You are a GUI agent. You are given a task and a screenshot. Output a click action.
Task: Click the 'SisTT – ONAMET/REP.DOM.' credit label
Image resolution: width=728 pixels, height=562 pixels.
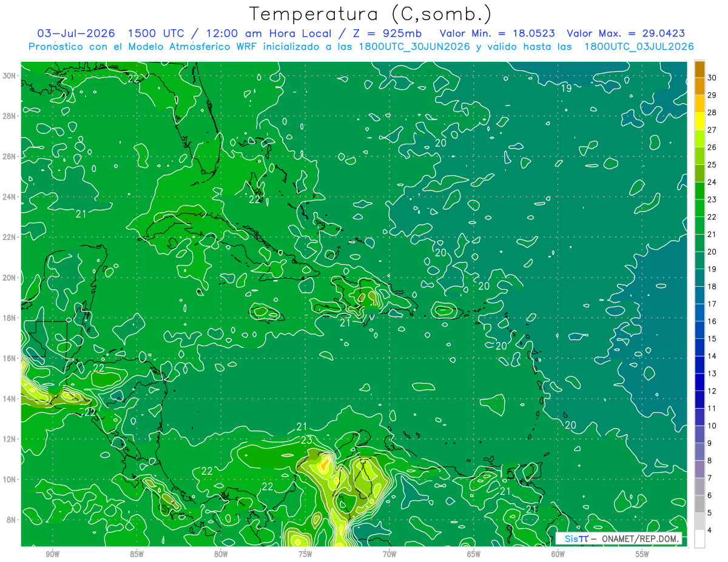coord(619,538)
